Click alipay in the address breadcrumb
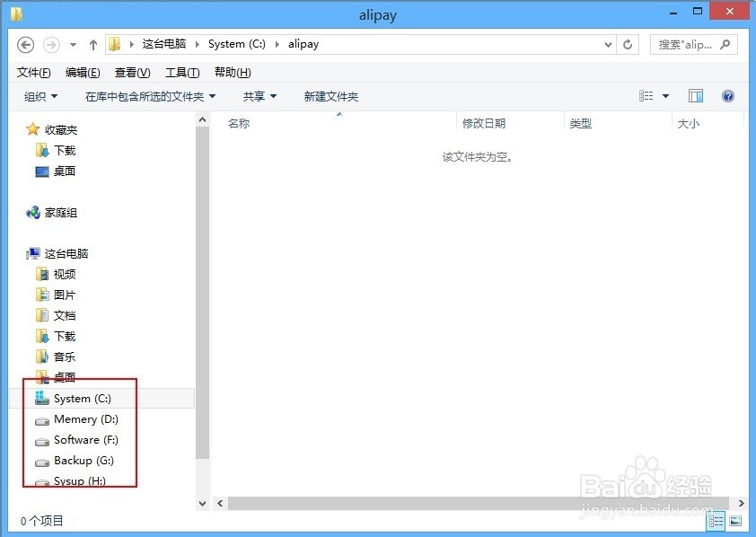 coord(303,44)
